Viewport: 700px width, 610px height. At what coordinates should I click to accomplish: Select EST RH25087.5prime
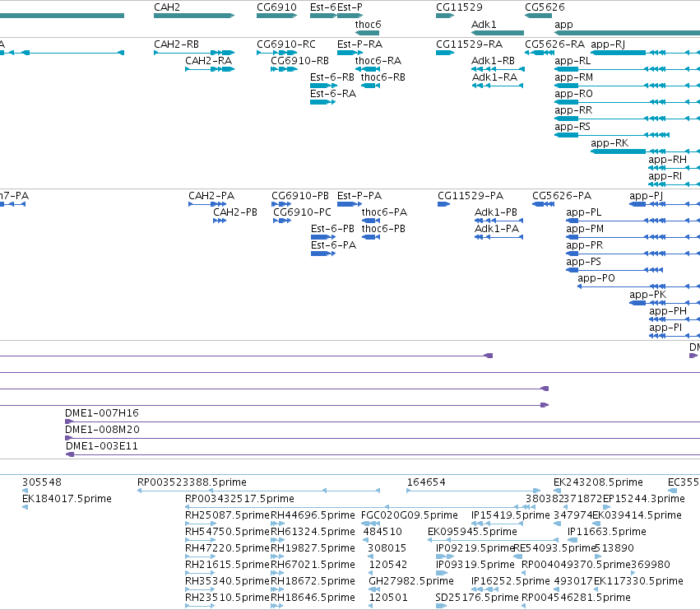pyautogui.click(x=228, y=515)
